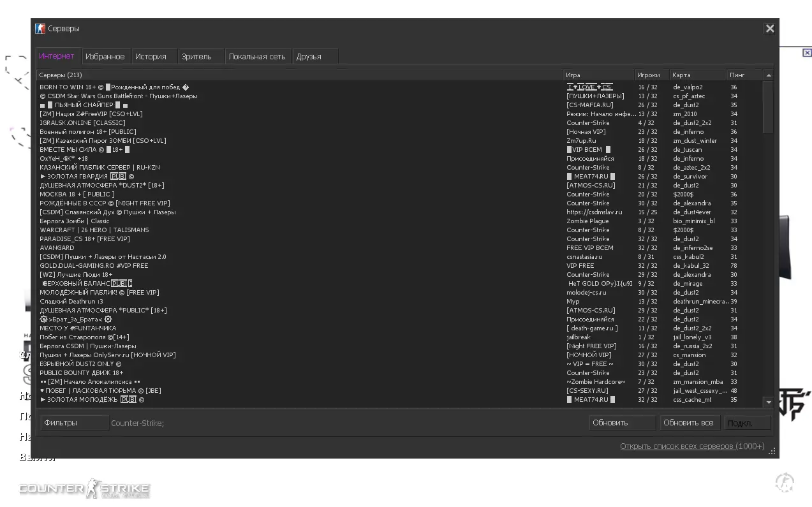Click the scrollbar up arrow in server list
This screenshot has height=507, width=812.
[769, 75]
